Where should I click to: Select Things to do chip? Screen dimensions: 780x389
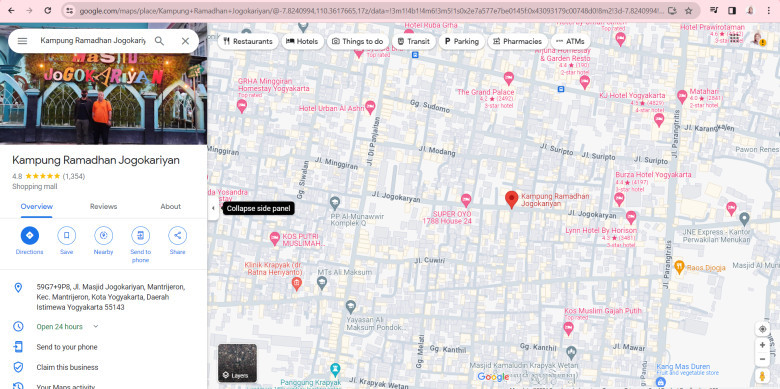[358, 41]
